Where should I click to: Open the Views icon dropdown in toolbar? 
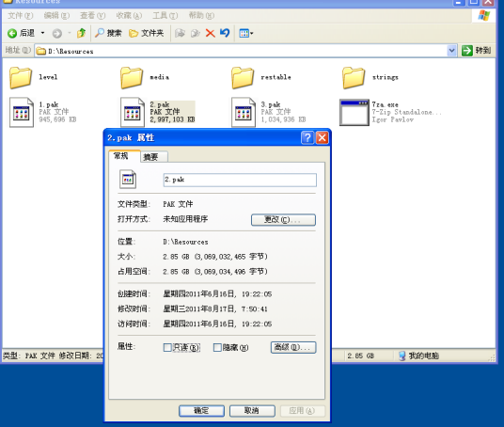tap(246, 33)
